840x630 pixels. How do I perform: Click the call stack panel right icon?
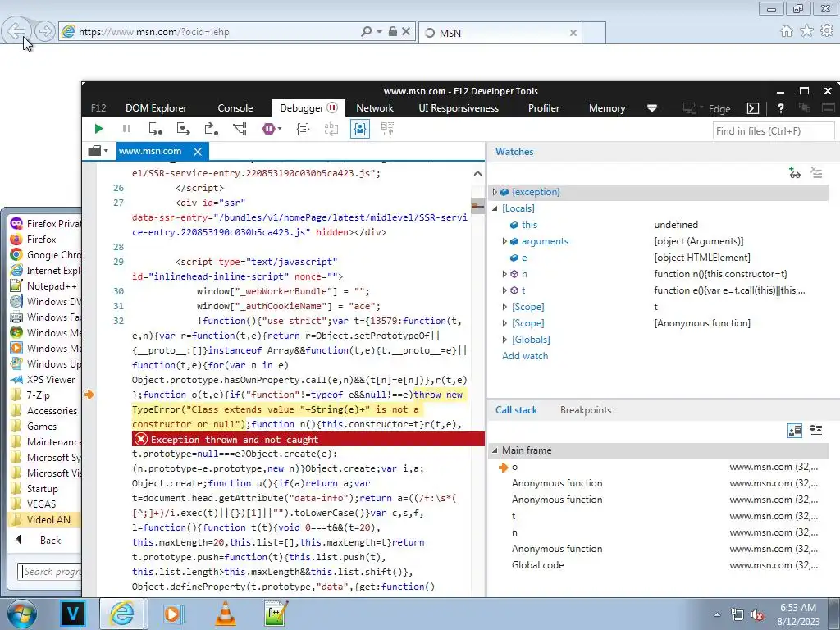click(x=816, y=430)
